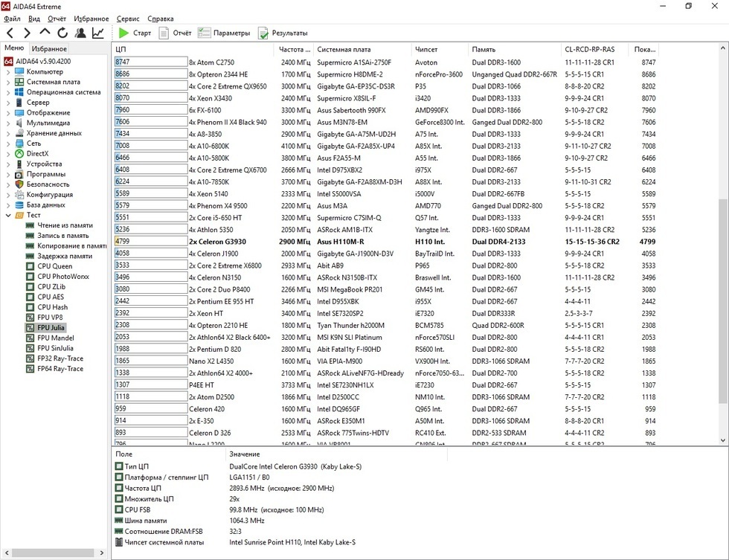Select the 8x Atom C2750 result row
This screenshot has height=560, width=729.
pos(386,62)
